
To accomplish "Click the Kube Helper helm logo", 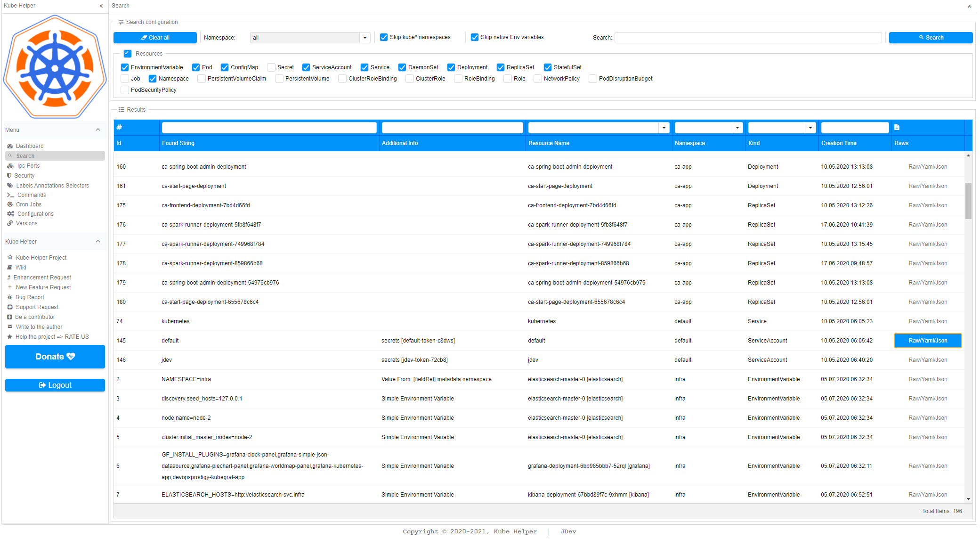I will 55,67.
